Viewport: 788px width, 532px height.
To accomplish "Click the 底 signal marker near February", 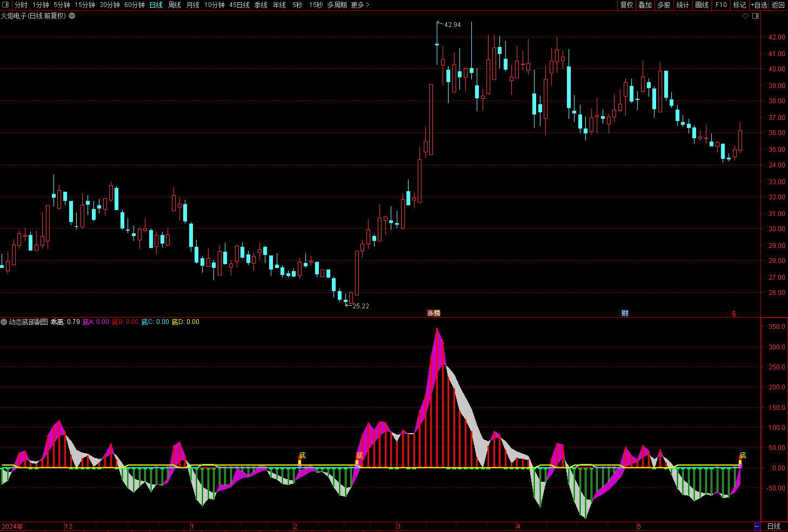I will tap(302, 456).
